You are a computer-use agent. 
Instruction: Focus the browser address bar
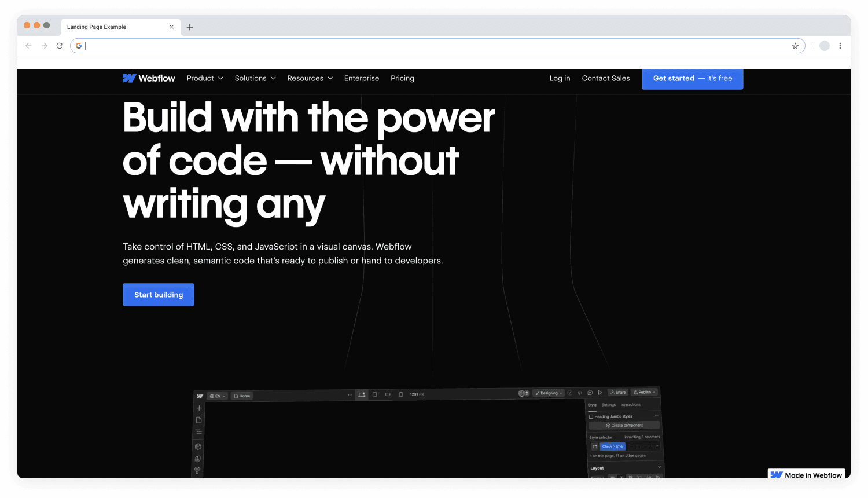(437, 46)
